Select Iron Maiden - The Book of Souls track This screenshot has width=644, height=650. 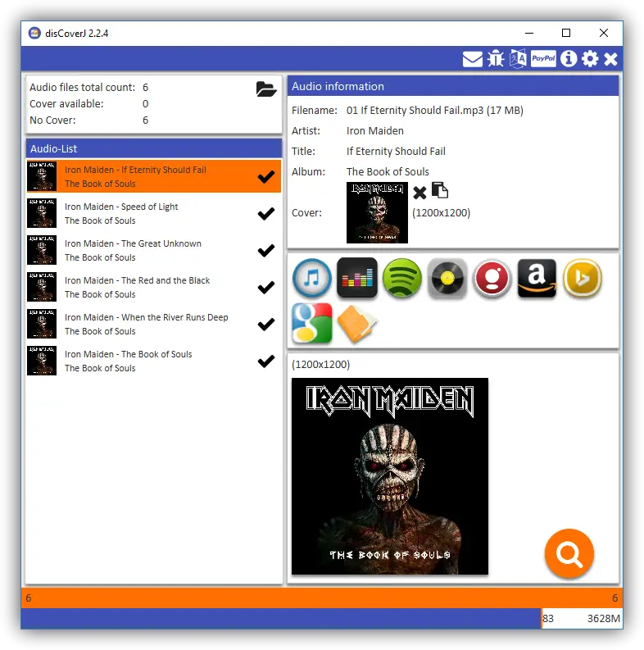(154, 361)
